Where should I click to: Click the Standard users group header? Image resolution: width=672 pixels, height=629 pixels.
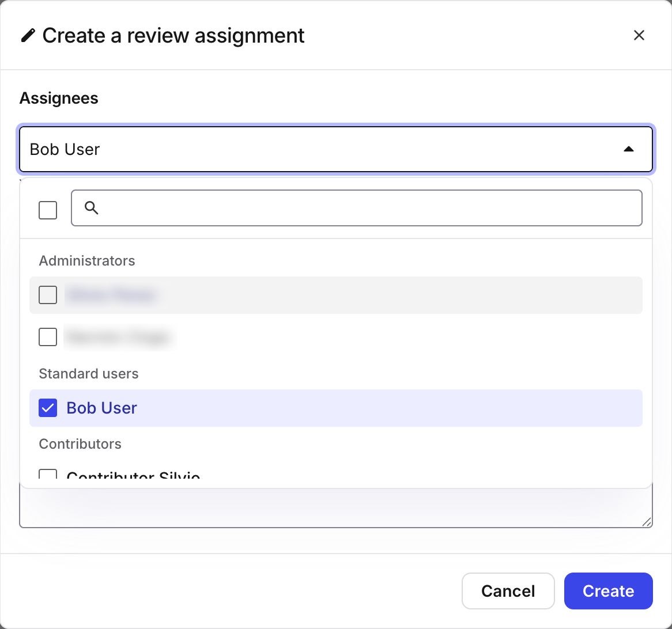[88, 373]
